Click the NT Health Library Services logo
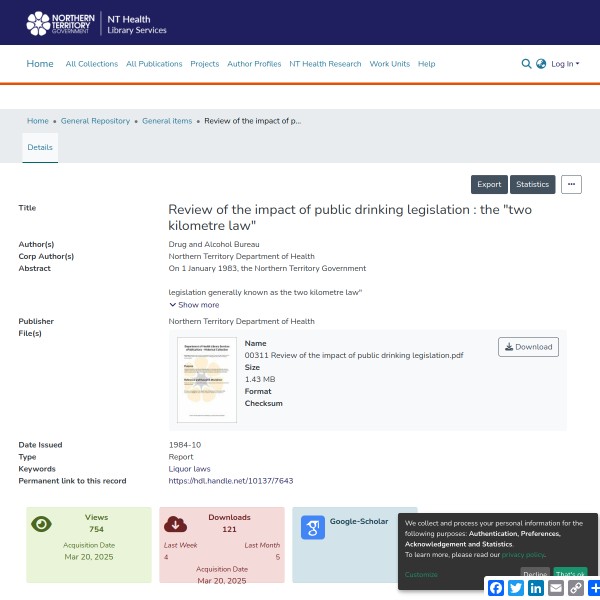The height and width of the screenshot is (600, 600). click(x=97, y=23)
